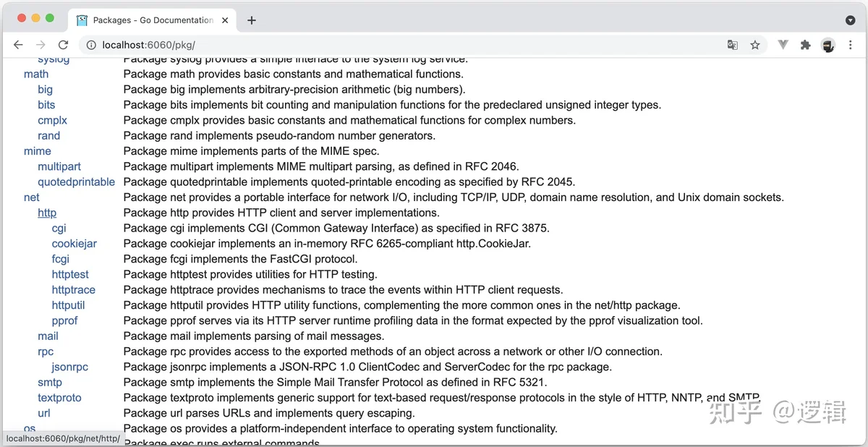Open the smtp package link
This screenshot has width=868, height=447.
pyautogui.click(x=50, y=382)
